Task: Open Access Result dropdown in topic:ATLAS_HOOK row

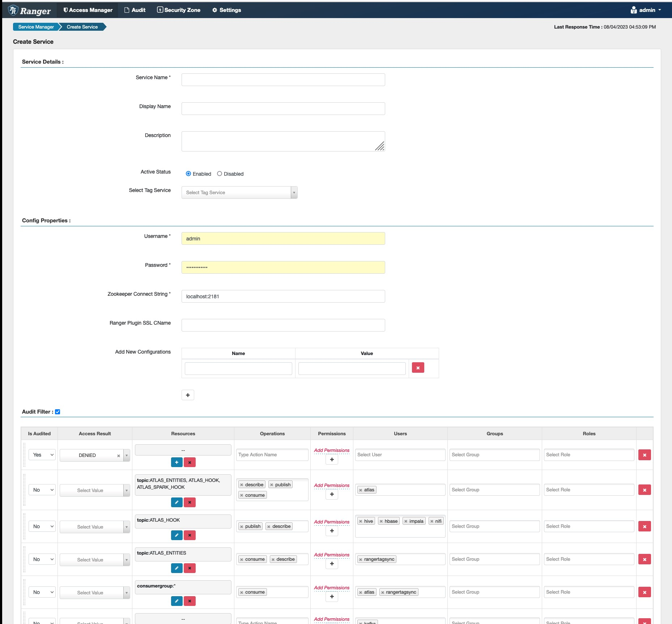Action: (95, 527)
